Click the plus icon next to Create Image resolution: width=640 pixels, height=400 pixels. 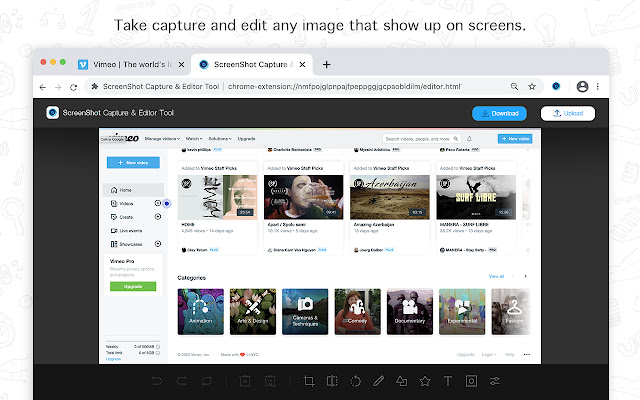click(x=158, y=217)
